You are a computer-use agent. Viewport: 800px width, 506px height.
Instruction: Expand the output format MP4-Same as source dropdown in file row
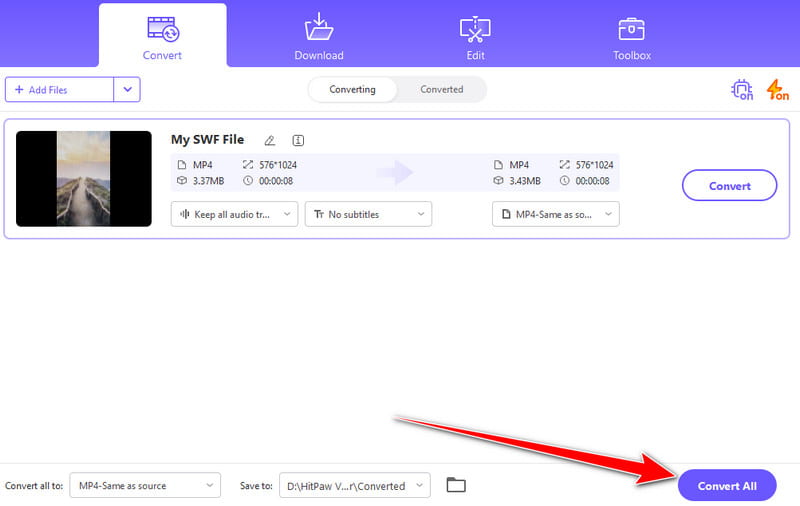coord(555,214)
